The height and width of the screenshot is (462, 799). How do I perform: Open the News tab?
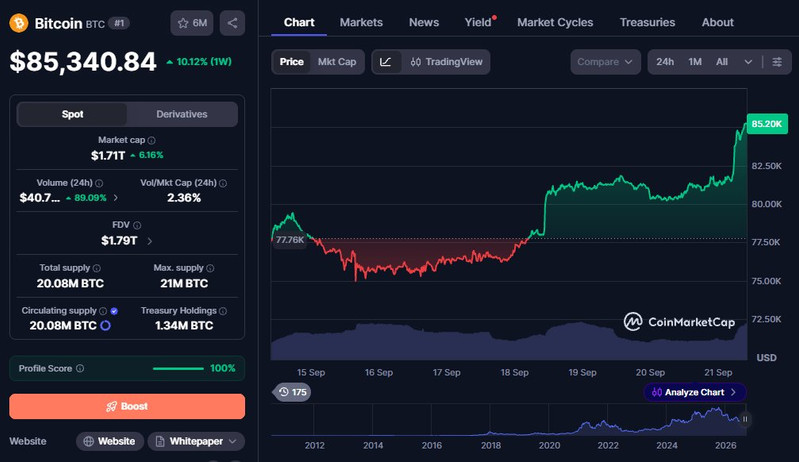(x=424, y=22)
